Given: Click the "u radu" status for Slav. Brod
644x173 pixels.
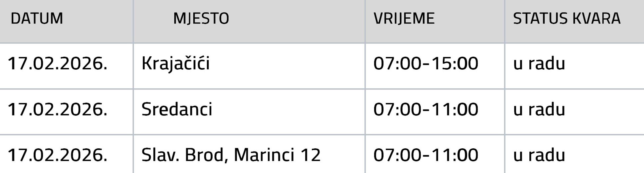Looking at the screenshot, I should coord(539,155).
